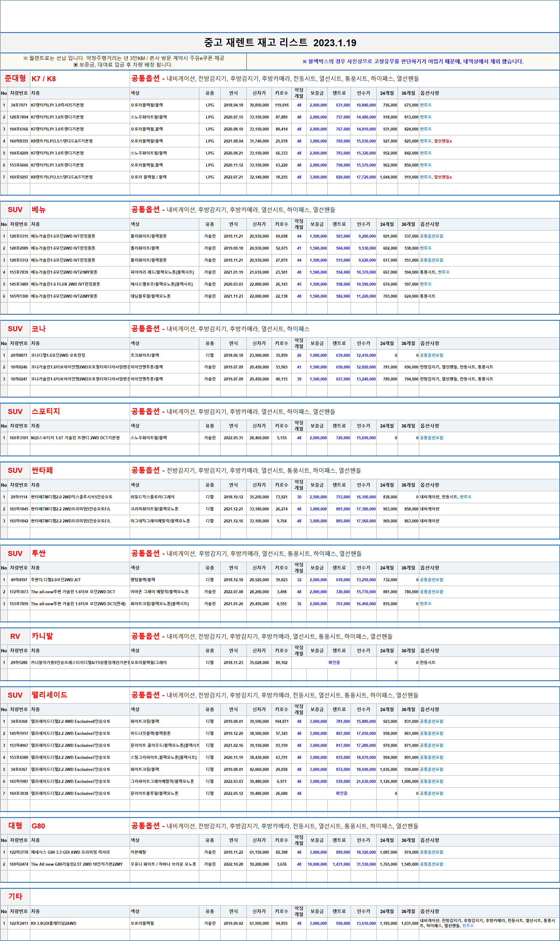Select plate number 29하1114
Viewport: 560px width, 941px height.
pyautogui.click(x=19, y=497)
